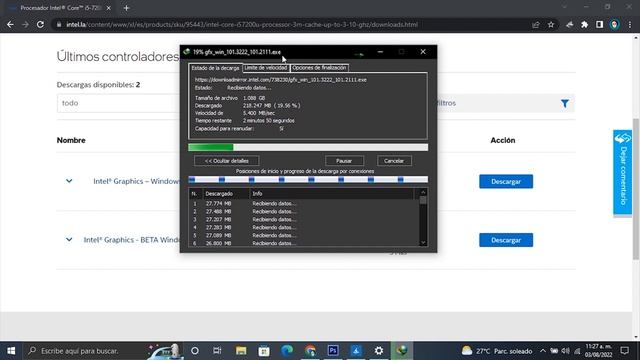Open Settings gear on the taskbar

pos(379,351)
